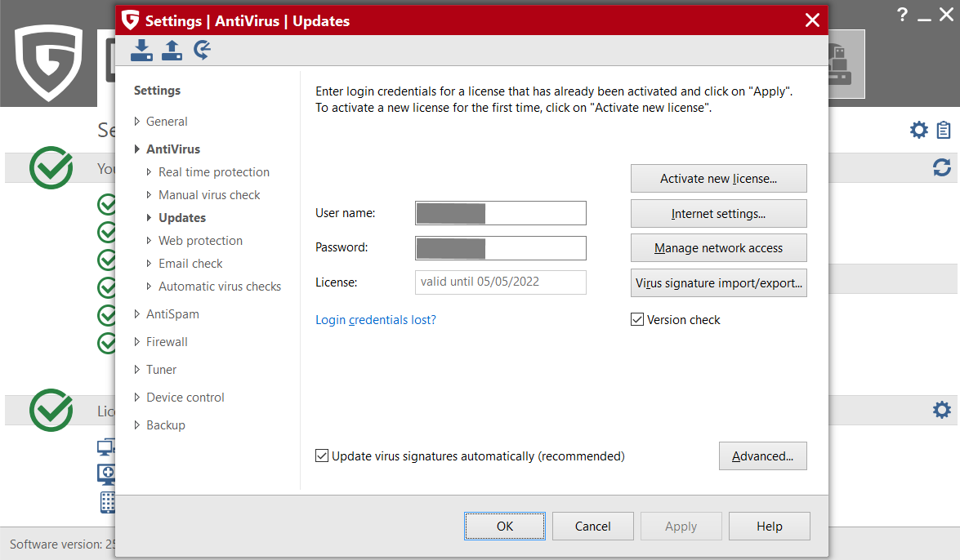Confirm dialog with OK button
960x560 pixels.
tap(505, 527)
